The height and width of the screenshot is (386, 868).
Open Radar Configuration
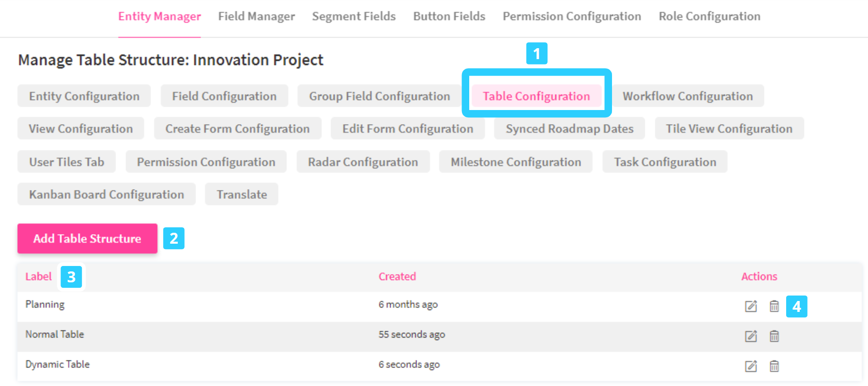363,162
